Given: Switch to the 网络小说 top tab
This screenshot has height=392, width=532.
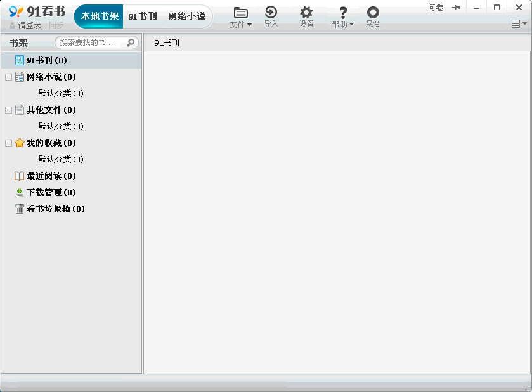Looking at the screenshot, I should tap(187, 16).
